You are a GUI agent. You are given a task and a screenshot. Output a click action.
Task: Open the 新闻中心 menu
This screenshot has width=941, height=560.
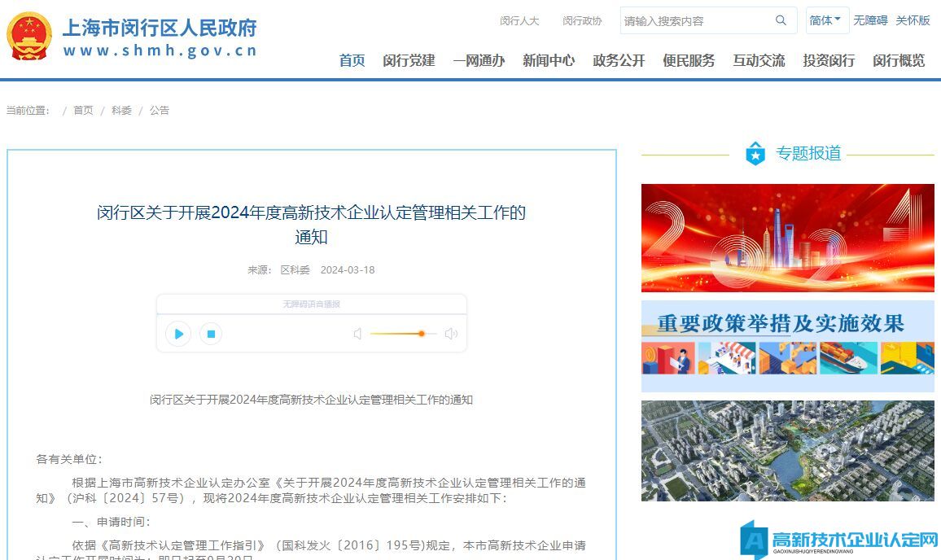[549, 60]
